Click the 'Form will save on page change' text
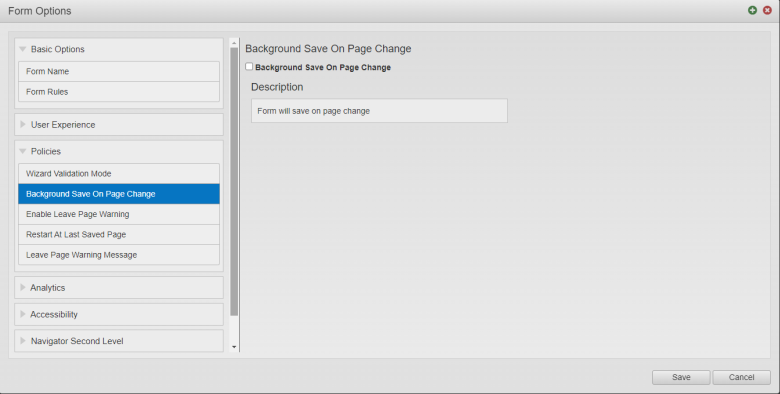This screenshot has height=394, width=780. [x=313, y=111]
